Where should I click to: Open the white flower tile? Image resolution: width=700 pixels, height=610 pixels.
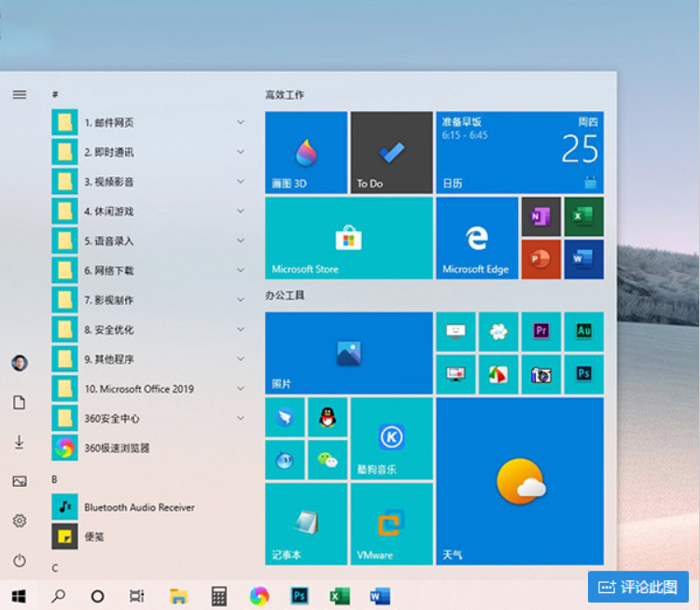pyautogui.click(x=498, y=331)
